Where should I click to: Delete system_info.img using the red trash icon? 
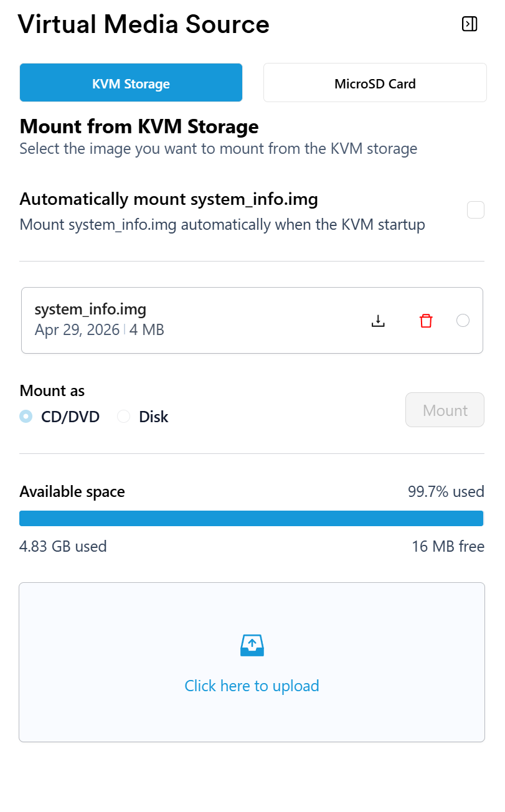tap(426, 321)
